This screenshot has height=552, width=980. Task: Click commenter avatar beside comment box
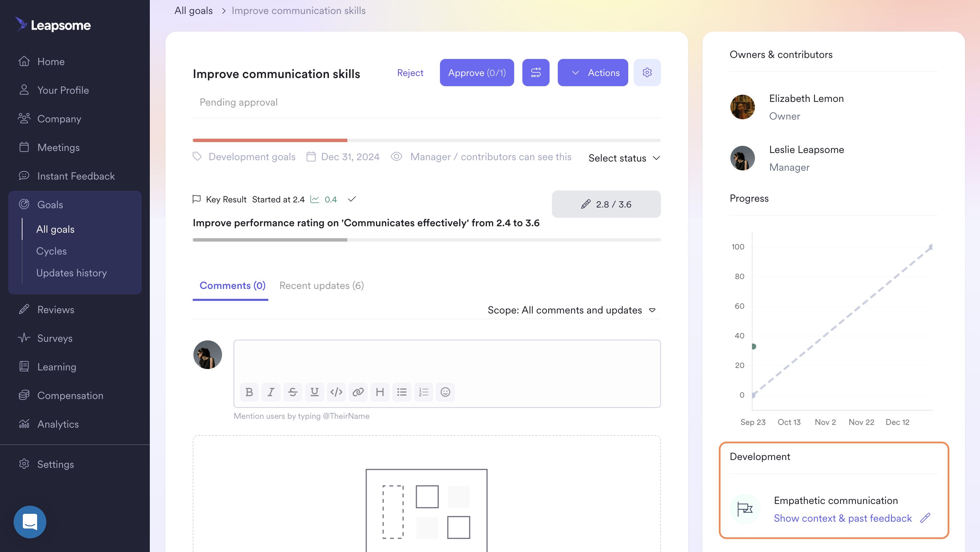tap(207, 354)
